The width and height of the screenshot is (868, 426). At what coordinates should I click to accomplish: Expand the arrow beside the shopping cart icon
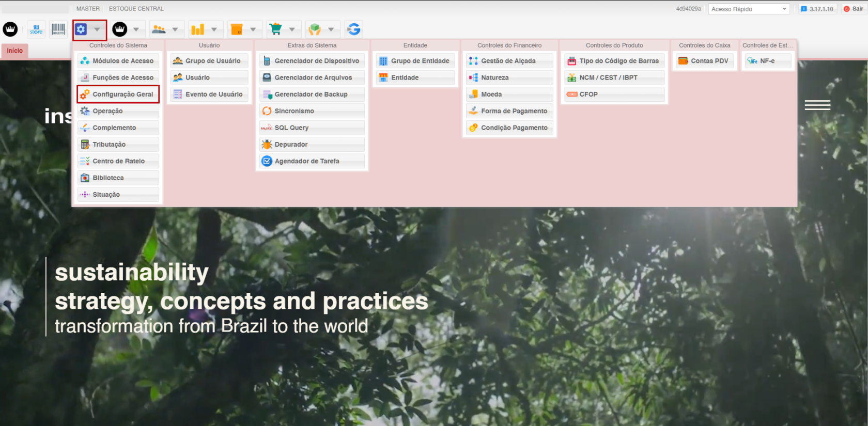pyautogui.click(x=292, y=29)
